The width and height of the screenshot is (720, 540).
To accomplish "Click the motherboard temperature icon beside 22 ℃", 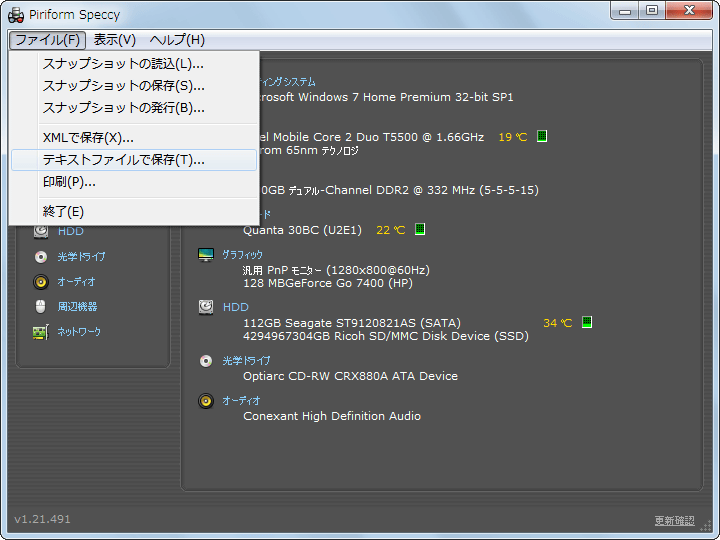I will [x=420, y=229].
